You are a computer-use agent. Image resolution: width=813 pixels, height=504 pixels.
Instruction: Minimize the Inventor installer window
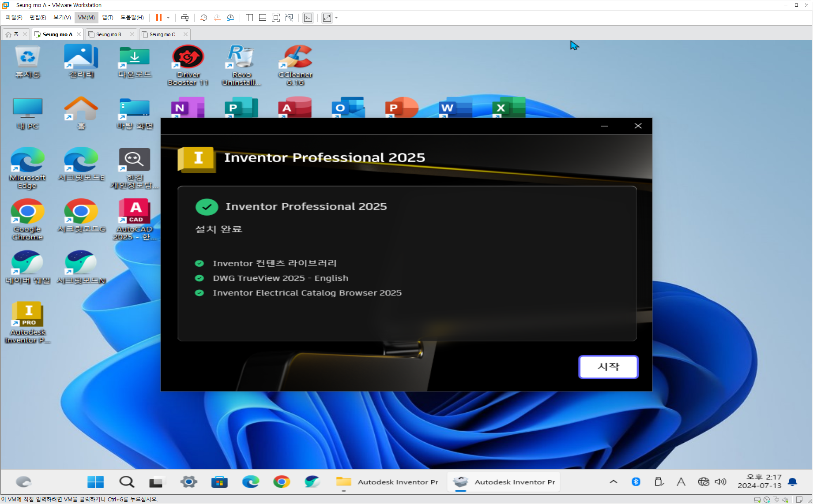click(x=604, y=126)
